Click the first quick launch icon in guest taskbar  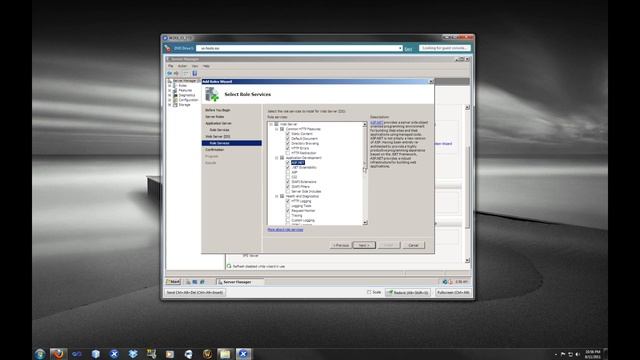click(188, 282)
